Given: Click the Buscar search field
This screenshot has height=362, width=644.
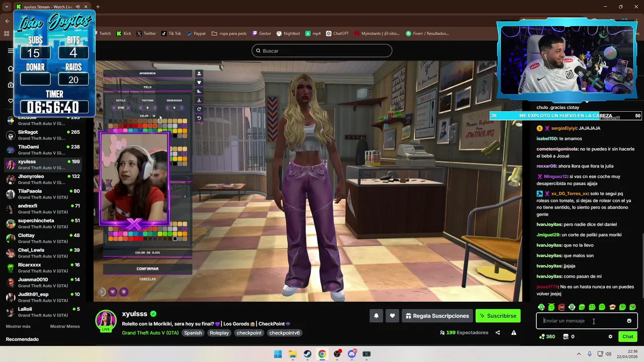Looking at the screenshot, I should point(322,51).
